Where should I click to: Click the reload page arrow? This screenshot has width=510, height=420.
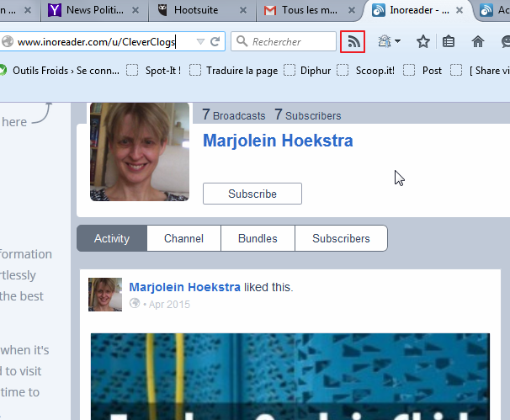tap(215, 41)
